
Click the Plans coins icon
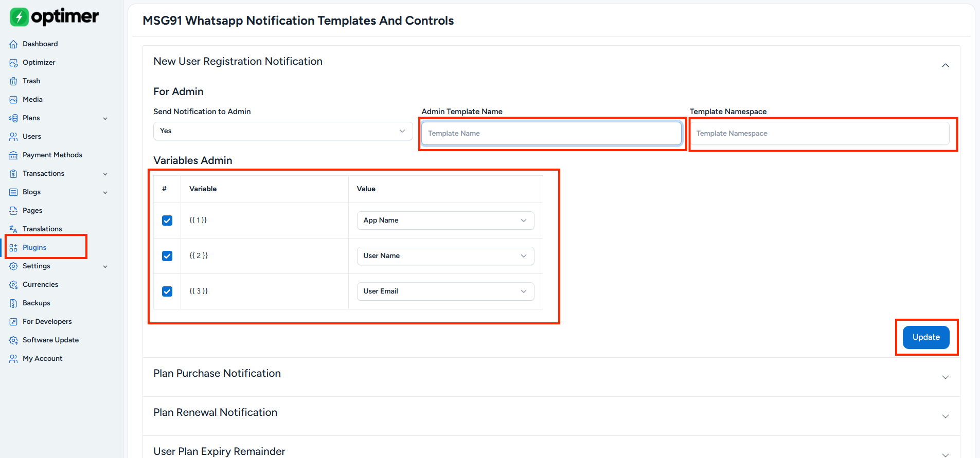[x=13, y=118]
